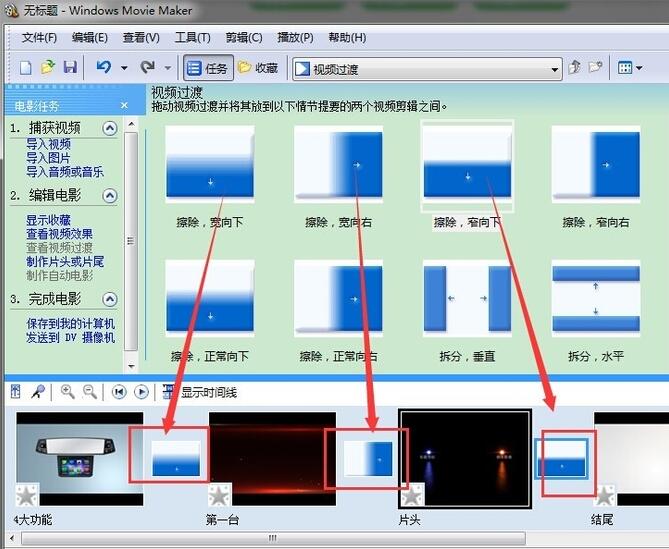Click the 制作片头或片尾 link

pyautogui.click(x=65, y=261)
